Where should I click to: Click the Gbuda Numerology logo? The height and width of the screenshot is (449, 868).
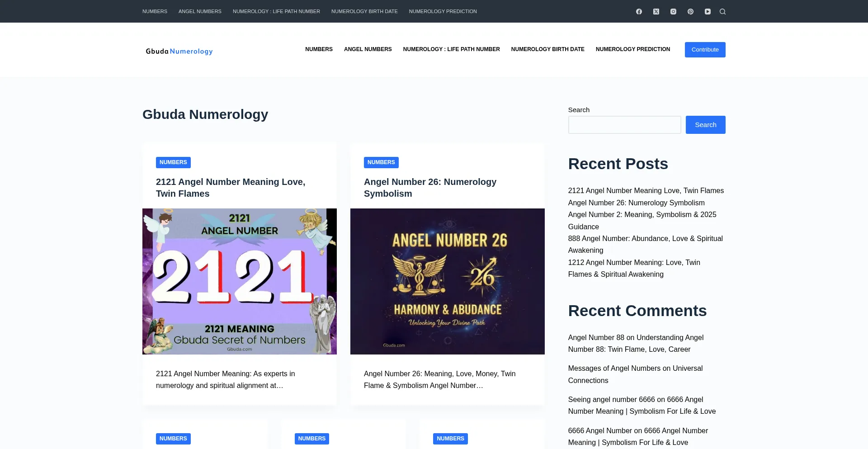point(179,51)
